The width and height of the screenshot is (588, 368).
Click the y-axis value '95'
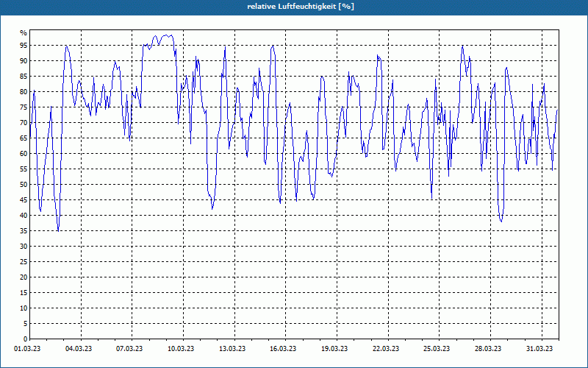pyautogui.click(x=24, y=46)
